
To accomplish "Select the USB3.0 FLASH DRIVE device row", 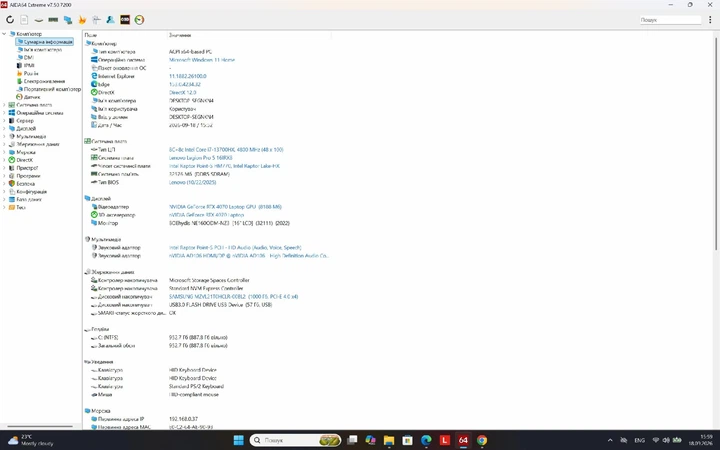I will point(220,305).
